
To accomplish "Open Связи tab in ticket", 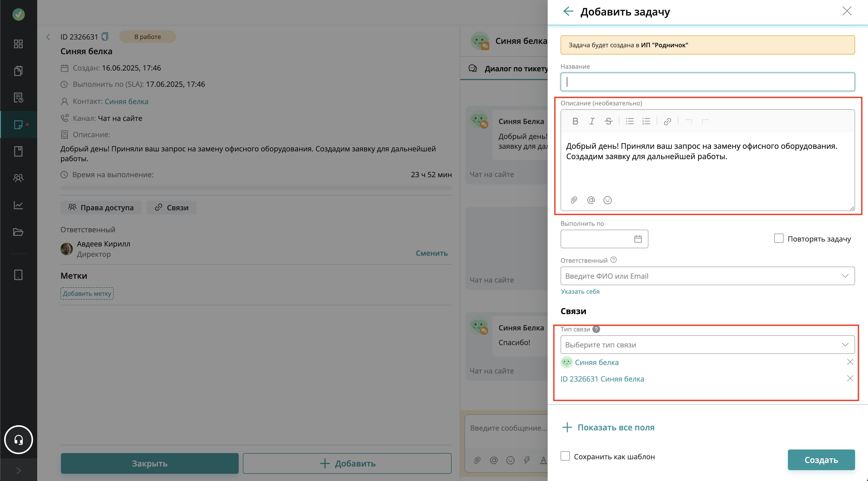I will [172, 207].
